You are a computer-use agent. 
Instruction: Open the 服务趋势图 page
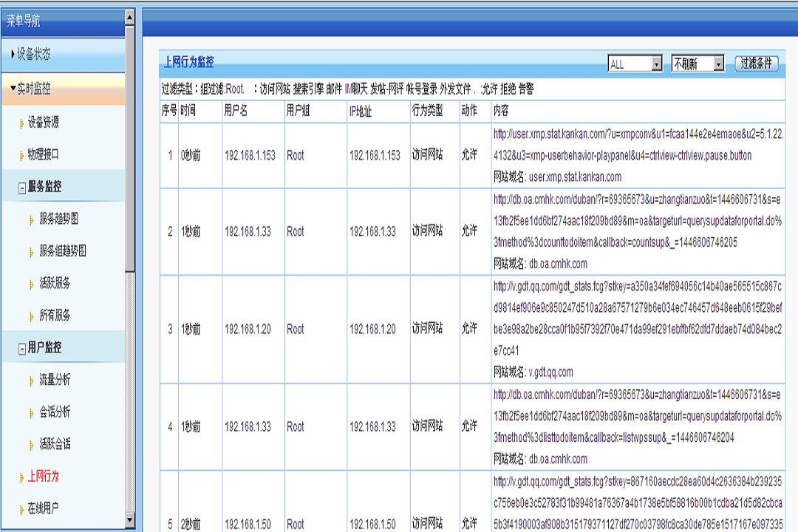coord(59,219)
